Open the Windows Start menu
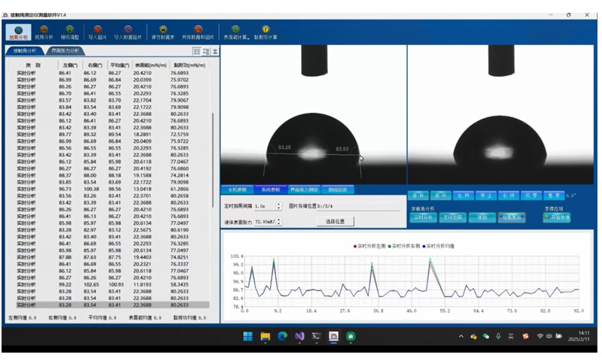 (248, 336)
